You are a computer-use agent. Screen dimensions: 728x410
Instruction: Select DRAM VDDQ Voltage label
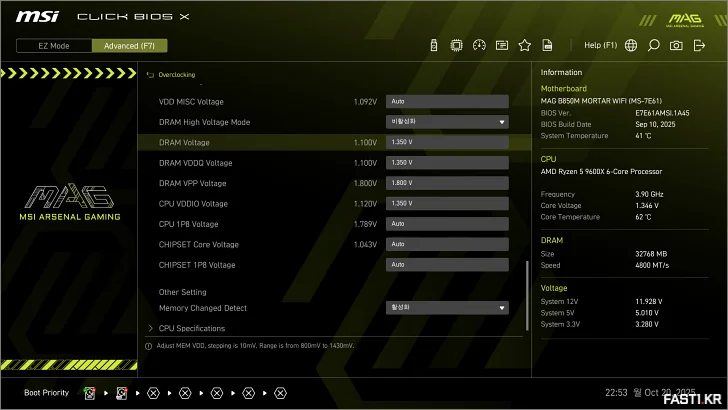point(195,163)
